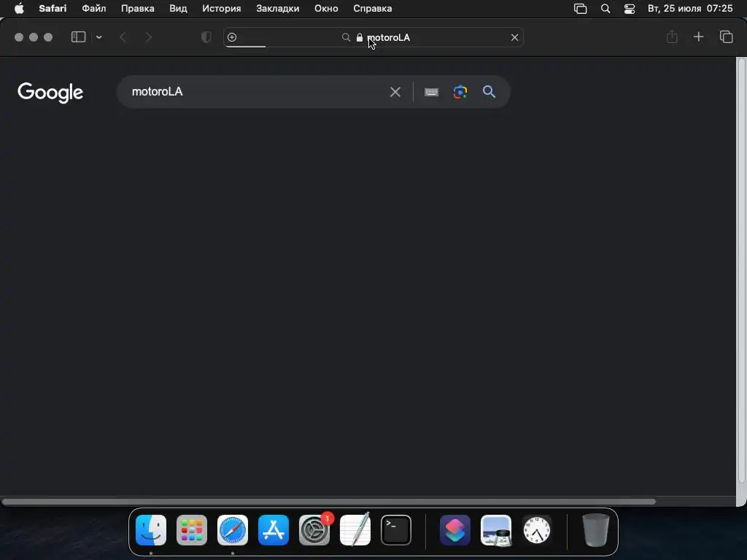Expand the tab group dropdown arrow
Viewport: 747px width, 560px height.
pos(99,37)
